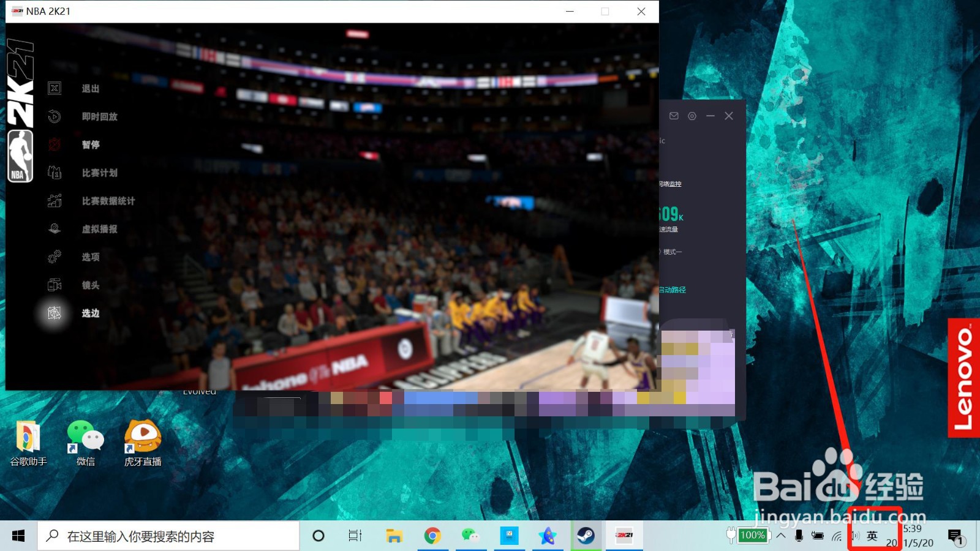Minimize the NBA 2K21 window

click(x=570, y=12)
